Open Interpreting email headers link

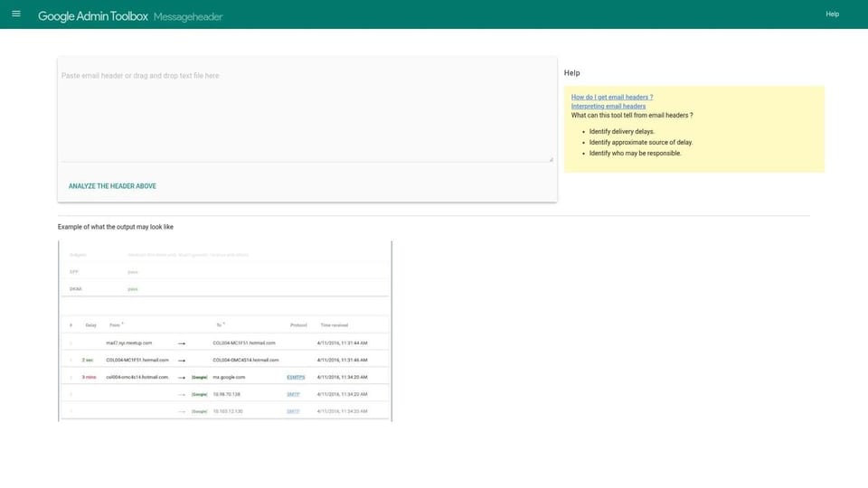coord(608,107)
